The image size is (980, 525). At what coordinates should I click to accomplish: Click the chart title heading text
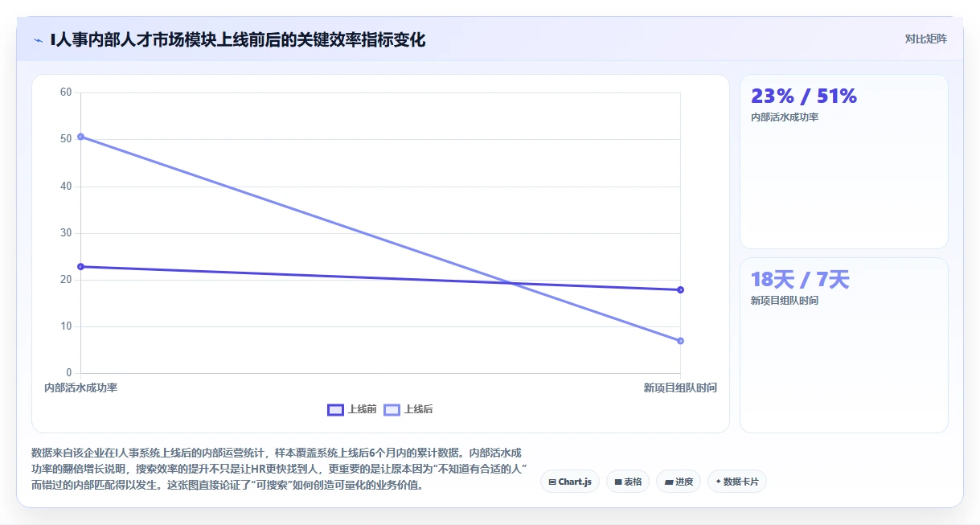[238, 39]
